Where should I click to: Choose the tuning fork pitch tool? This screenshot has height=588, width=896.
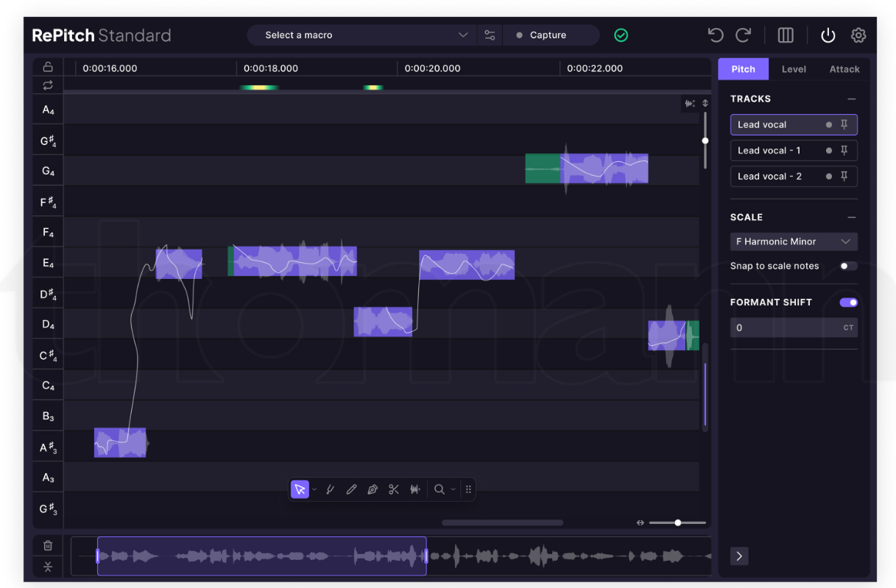click(x=331, y=489)
